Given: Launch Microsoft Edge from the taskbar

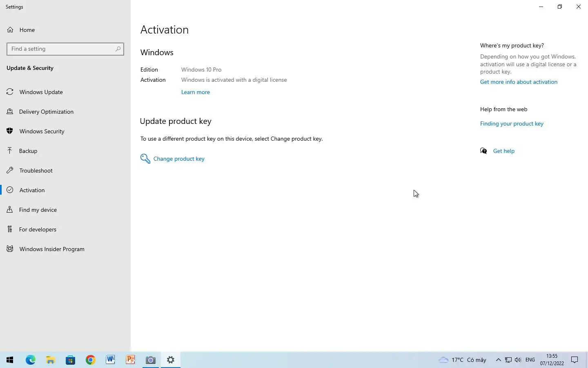Looking at the screenshot, I should click(30, 360).
